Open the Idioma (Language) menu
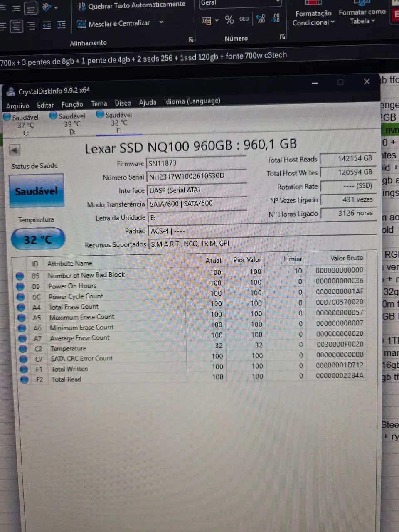 pyautogui.click(x=192, y=101)
